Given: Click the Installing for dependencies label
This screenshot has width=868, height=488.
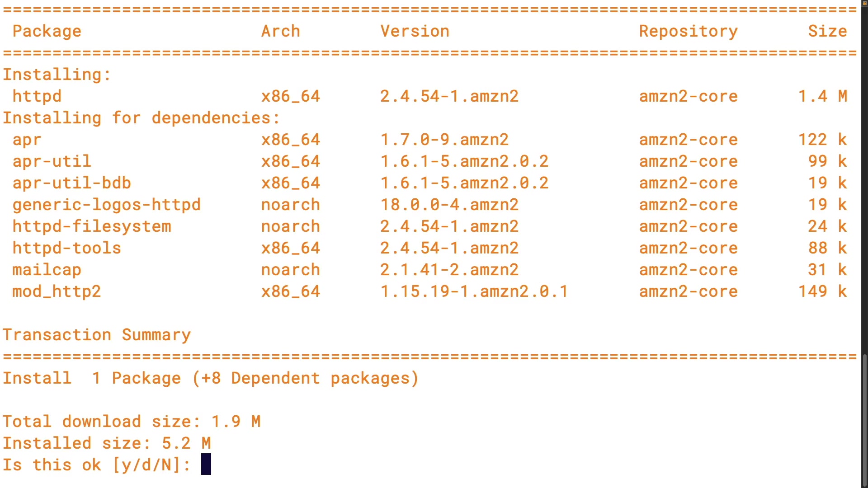Looking at the screenshot, I should click(x=142, y=118).
